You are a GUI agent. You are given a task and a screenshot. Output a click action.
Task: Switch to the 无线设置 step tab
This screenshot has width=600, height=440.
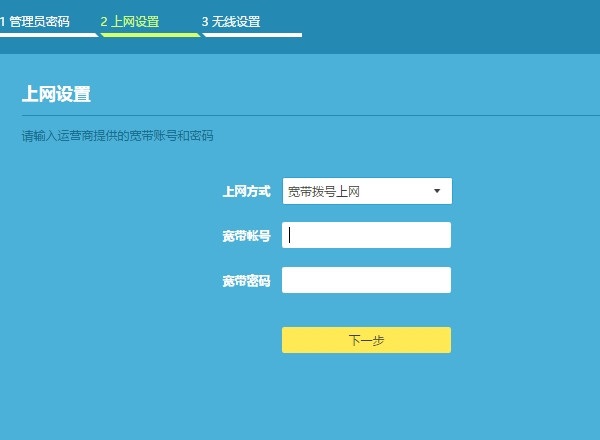pos(236,21)
